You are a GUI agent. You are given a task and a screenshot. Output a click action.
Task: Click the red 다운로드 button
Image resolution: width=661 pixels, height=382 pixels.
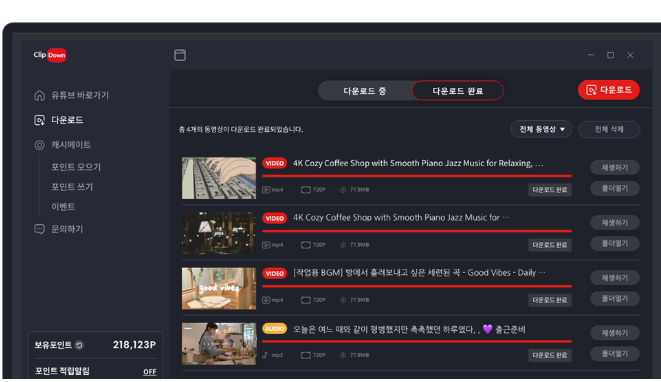(x=609, y=90)
